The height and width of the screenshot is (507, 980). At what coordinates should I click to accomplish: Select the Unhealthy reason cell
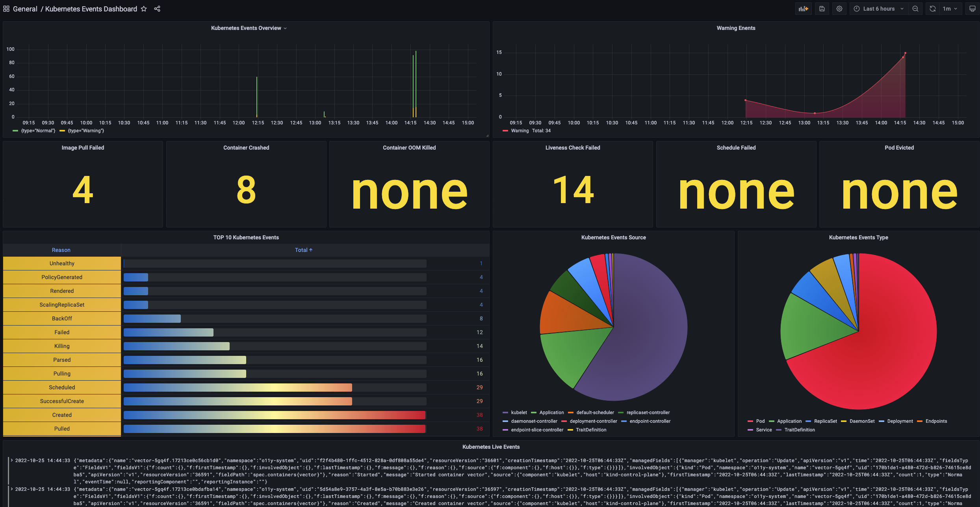[x=62, y=263]
